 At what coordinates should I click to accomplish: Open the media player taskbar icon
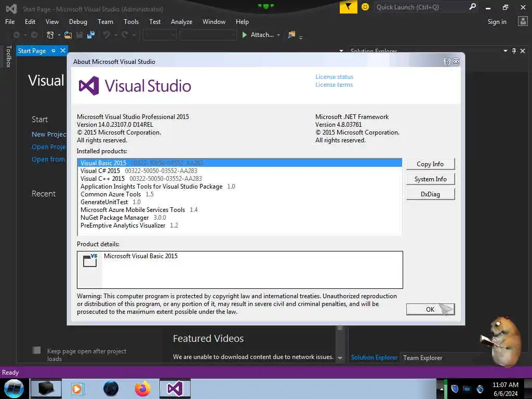point(77,389)
